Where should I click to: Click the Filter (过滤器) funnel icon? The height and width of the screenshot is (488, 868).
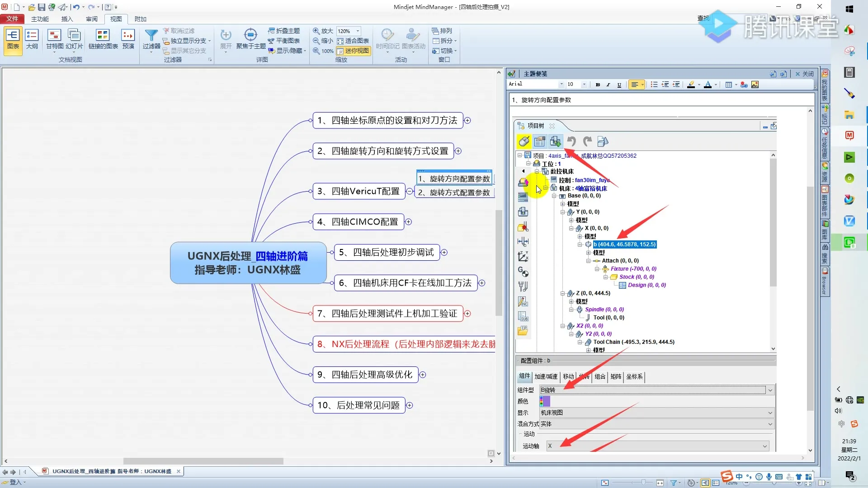coord(151,35)
